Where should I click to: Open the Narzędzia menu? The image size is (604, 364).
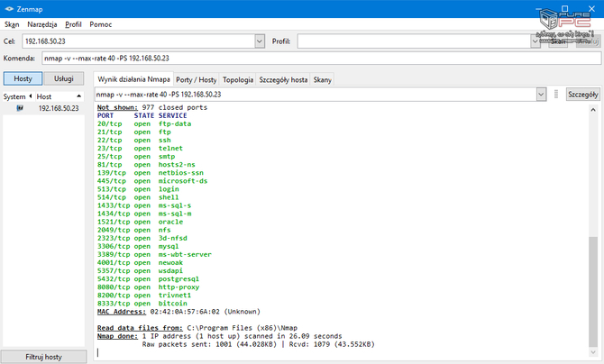42,24
